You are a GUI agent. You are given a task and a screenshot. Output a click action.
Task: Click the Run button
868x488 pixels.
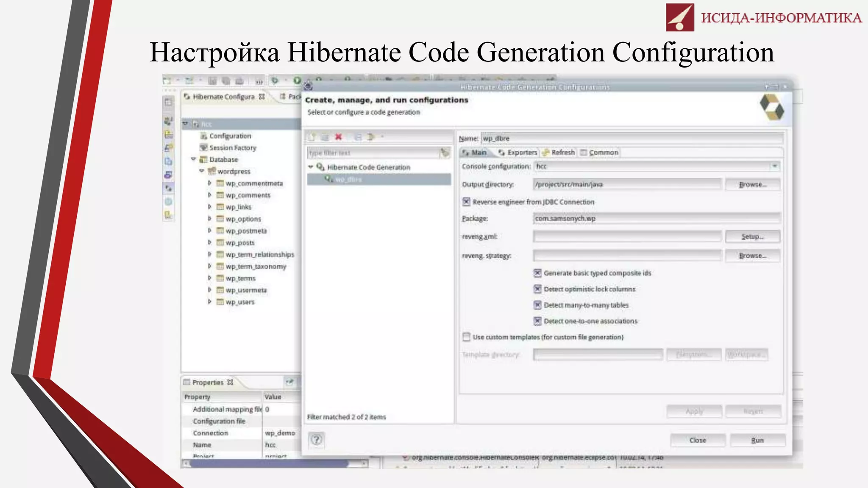pos(758,440)
